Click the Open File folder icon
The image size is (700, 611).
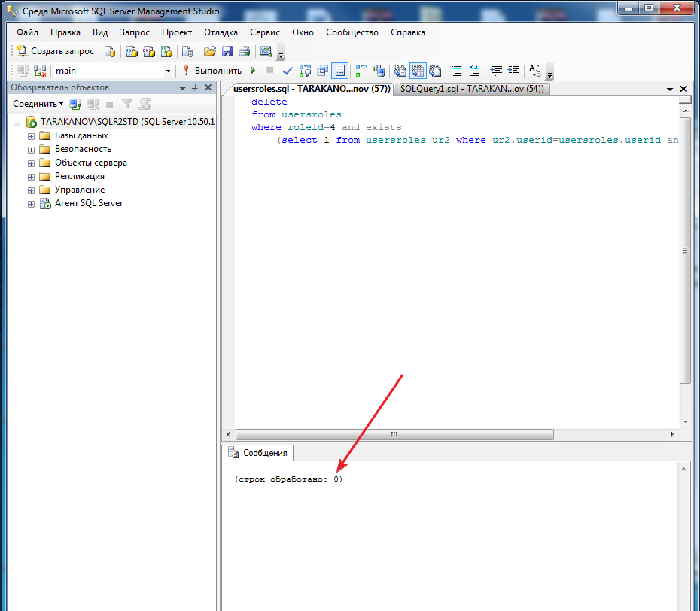point(210,51)
